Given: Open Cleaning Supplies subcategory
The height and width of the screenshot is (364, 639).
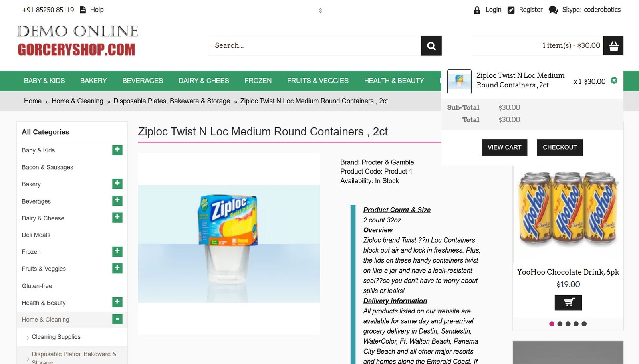Looking at the screenshot, I should pos(56,337).
